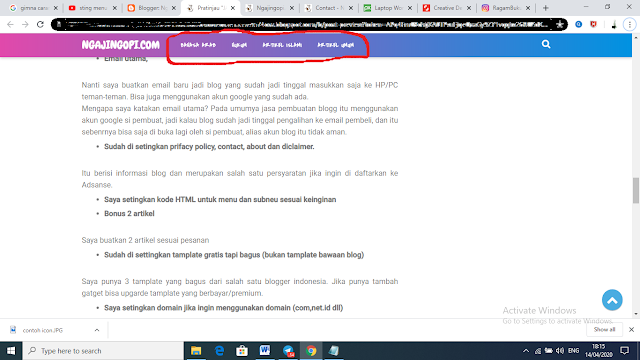
Task: Click the text 'Bonus 2 artikel'
Action: coord(129,213)
